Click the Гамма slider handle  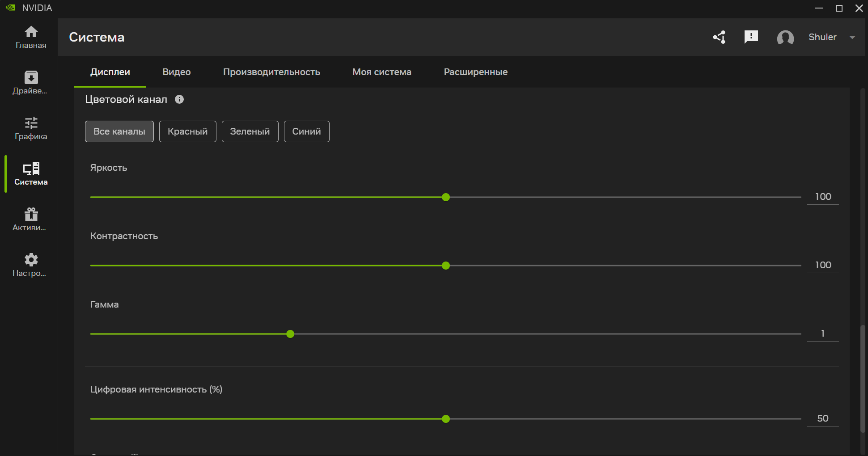pos(290,334)
